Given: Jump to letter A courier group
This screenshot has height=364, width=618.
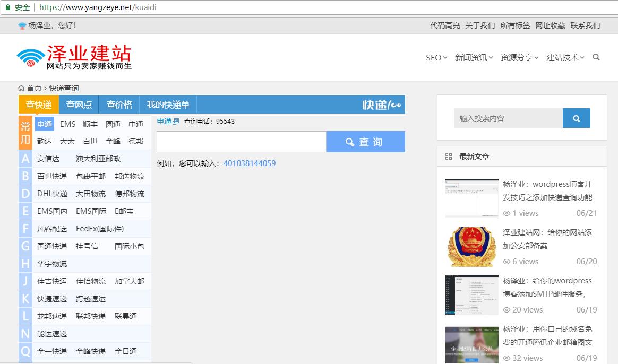Looking at the screenshot, I should pos(25,159).
